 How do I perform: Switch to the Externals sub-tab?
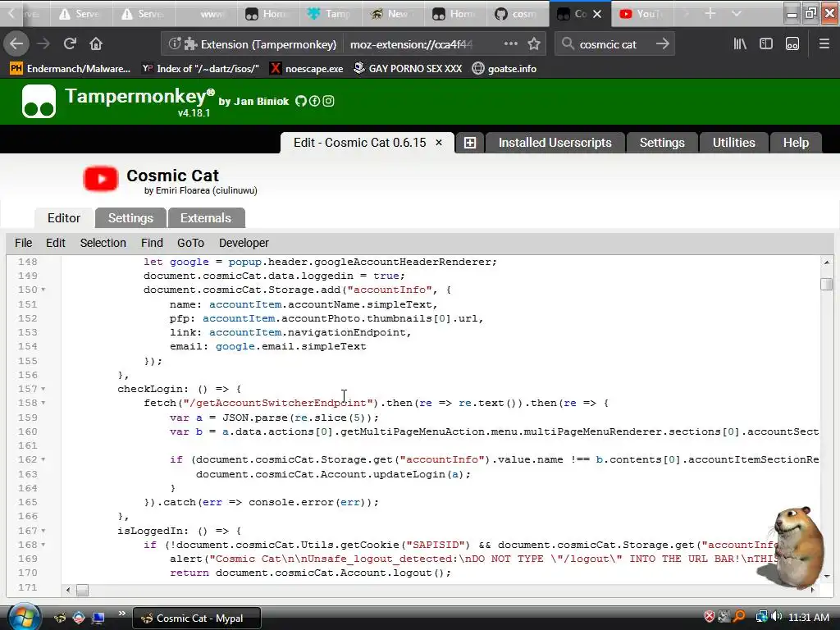(x=206, y=218)
